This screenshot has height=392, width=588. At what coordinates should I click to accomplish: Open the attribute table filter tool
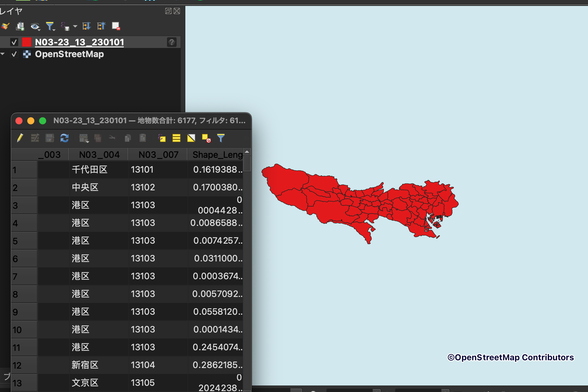click(221, 138)
